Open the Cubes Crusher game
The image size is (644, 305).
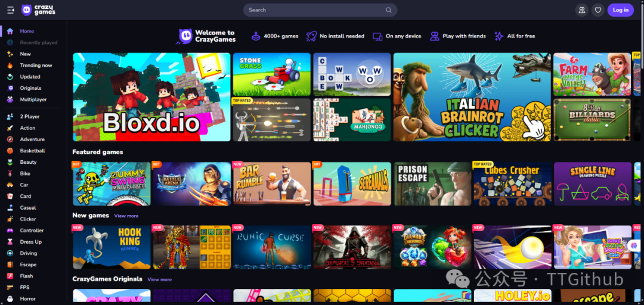click(x=512, y=183)
